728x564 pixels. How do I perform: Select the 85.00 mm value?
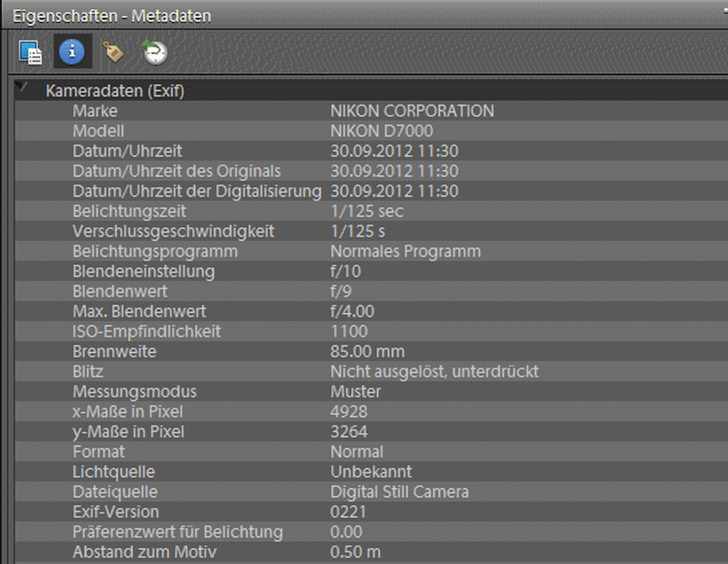tap(367, 352)
